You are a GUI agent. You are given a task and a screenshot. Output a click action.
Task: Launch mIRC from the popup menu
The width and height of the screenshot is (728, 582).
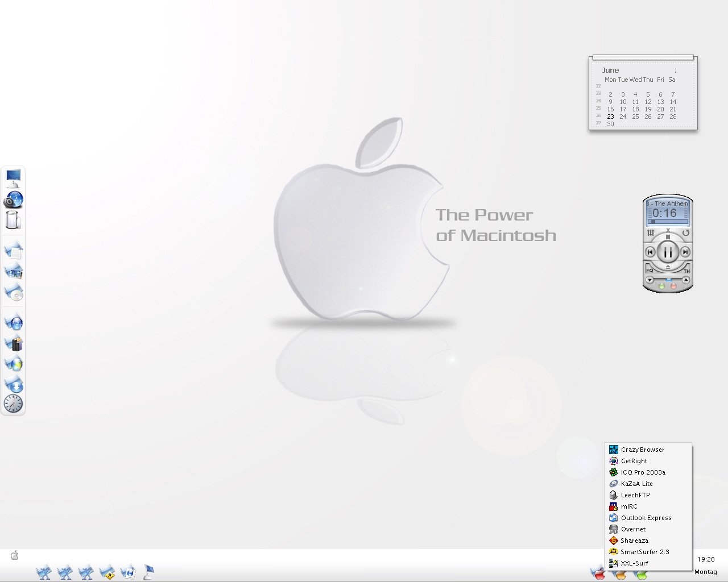[648, 506]
